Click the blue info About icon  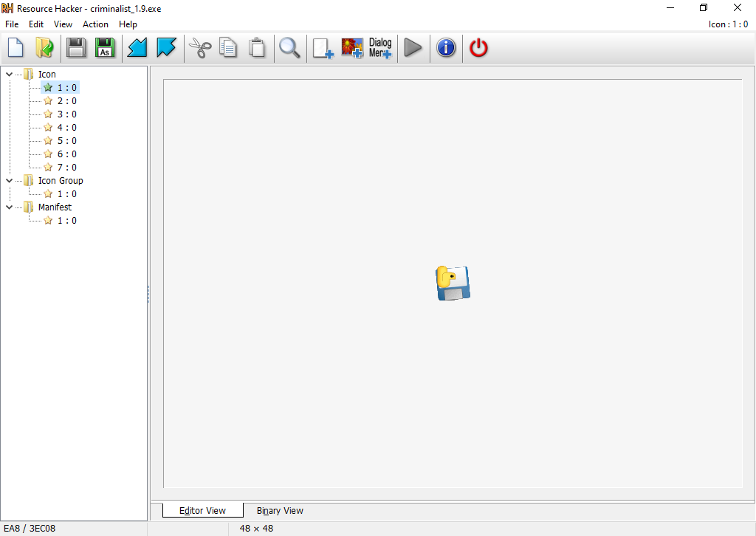click(446, 49)
